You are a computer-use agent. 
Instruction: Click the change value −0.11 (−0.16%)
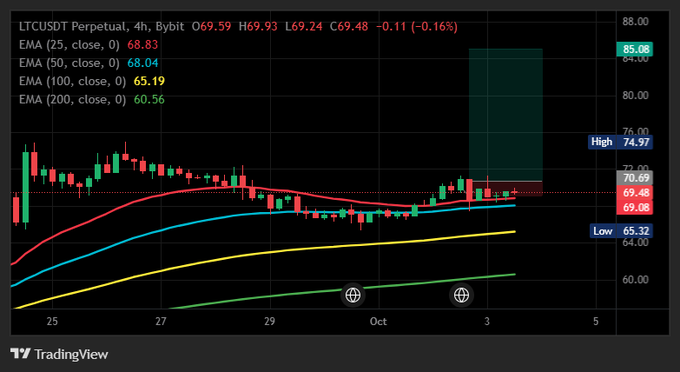coord(417,26)
